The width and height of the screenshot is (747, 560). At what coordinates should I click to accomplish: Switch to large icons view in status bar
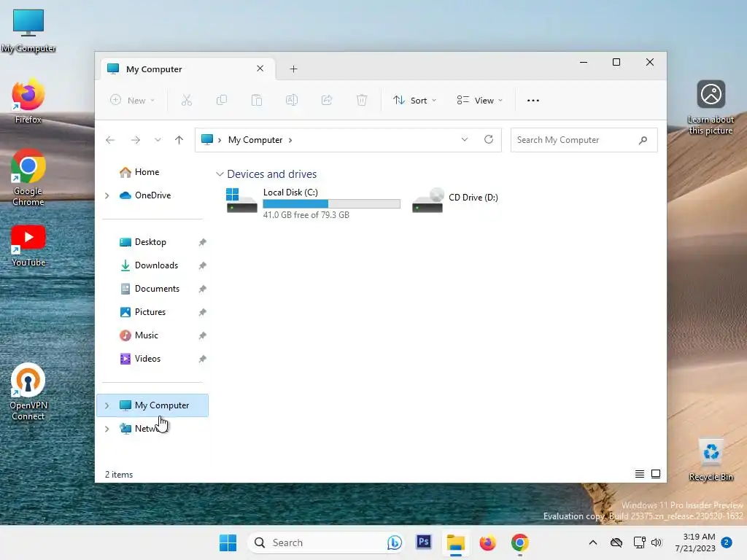point(656,474)
